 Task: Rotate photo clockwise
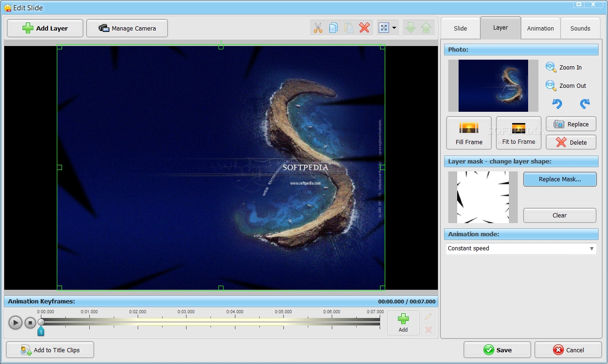tap(585, 104)
